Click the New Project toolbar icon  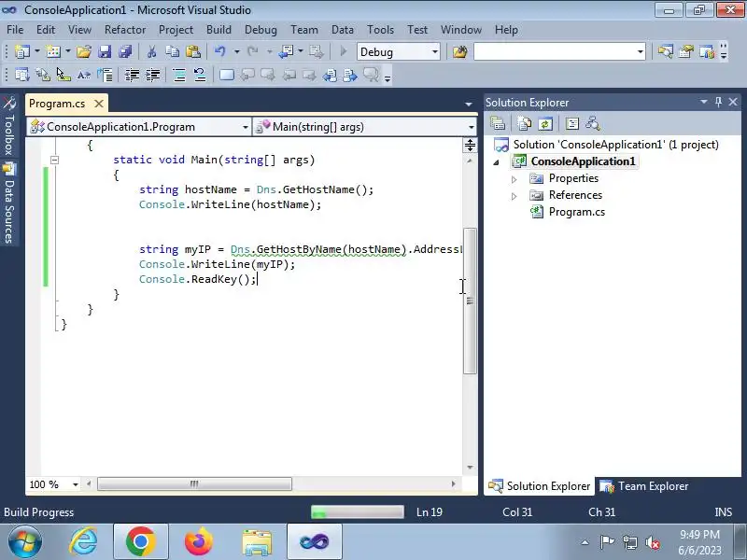point(21,51)
